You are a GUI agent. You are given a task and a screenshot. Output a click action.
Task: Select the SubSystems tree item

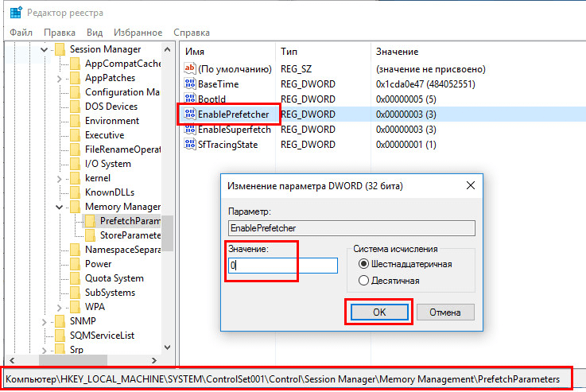110,293
